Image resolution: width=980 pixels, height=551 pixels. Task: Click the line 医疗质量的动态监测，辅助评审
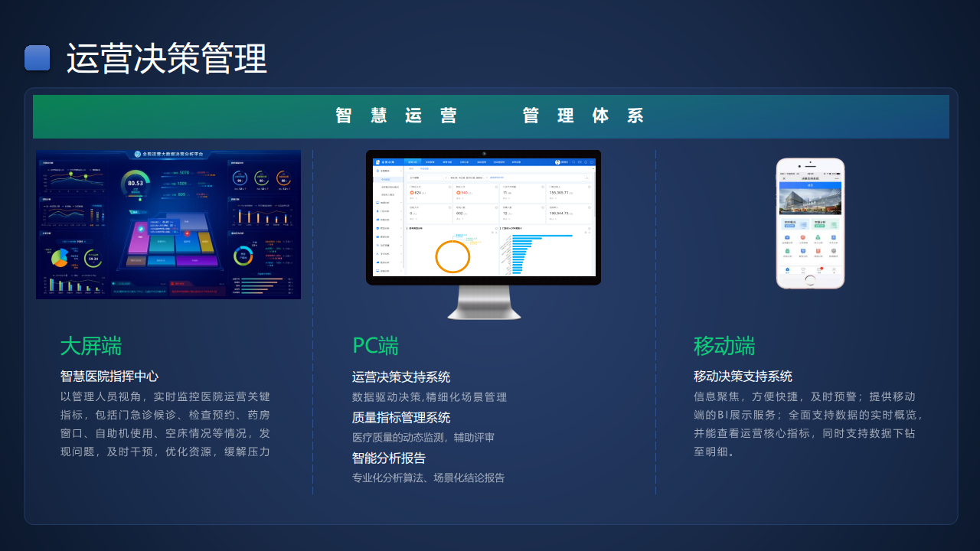coord(423,438)
